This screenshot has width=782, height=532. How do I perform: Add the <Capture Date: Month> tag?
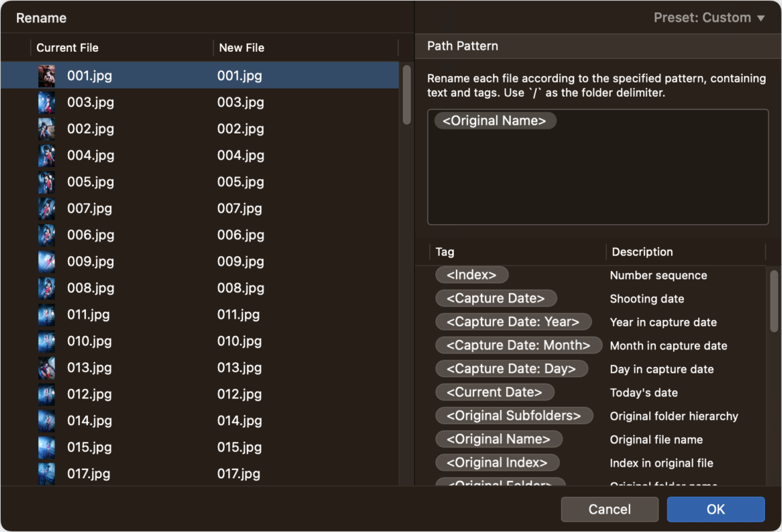tap(518, 345)
